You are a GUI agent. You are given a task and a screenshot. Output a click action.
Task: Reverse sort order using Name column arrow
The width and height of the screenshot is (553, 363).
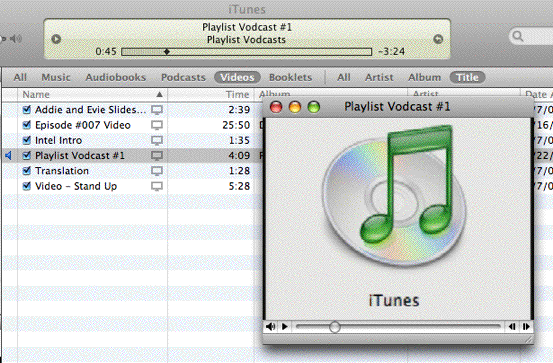[x=159, y=94]
